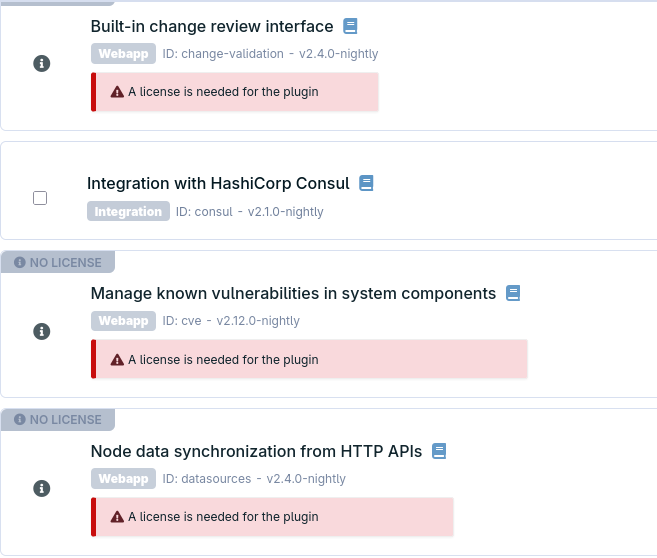Click Webapp tag on cve plugin
The width and height of the screenshot is (657, 558).
123,321
